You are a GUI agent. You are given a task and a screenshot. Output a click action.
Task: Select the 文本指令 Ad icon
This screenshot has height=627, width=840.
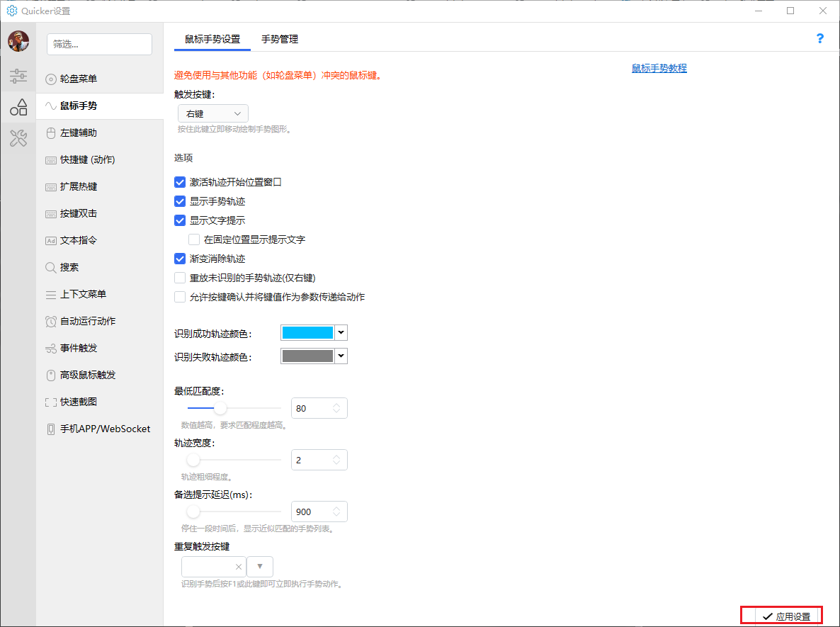(x=51, y=241)
